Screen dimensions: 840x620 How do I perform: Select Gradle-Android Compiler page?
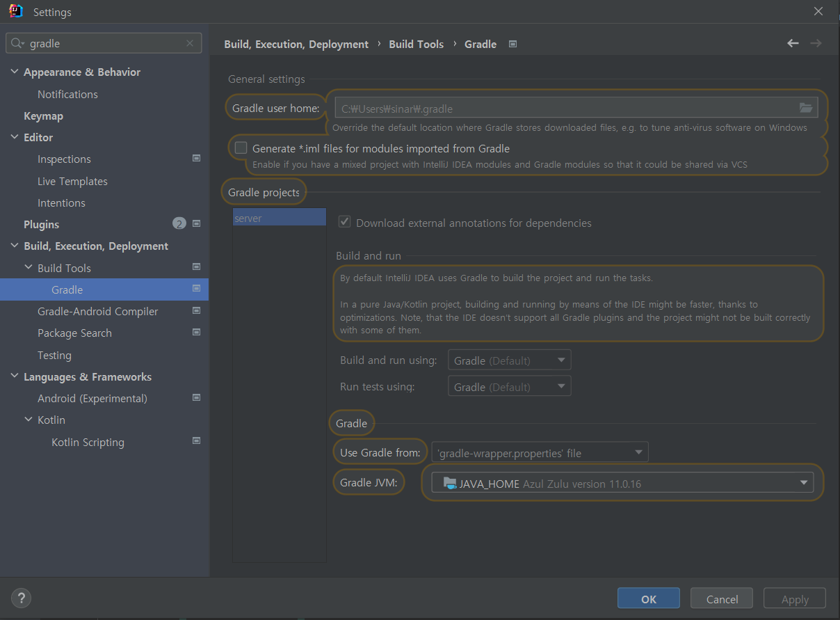[97, 311]
